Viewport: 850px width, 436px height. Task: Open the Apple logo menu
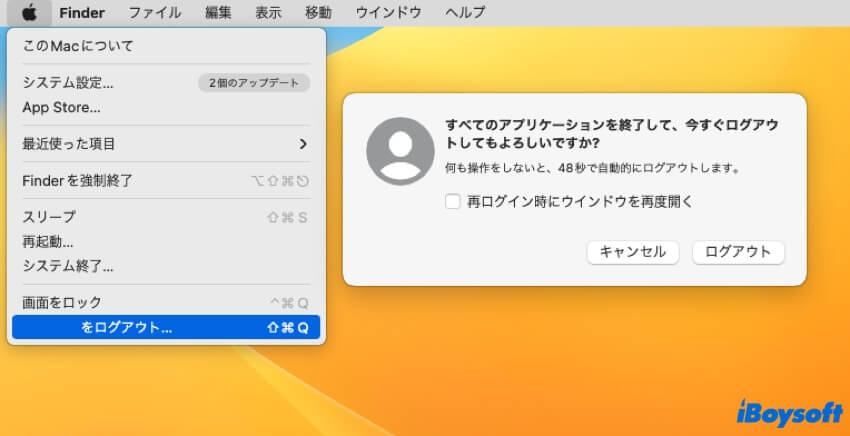tap(29, 12)
